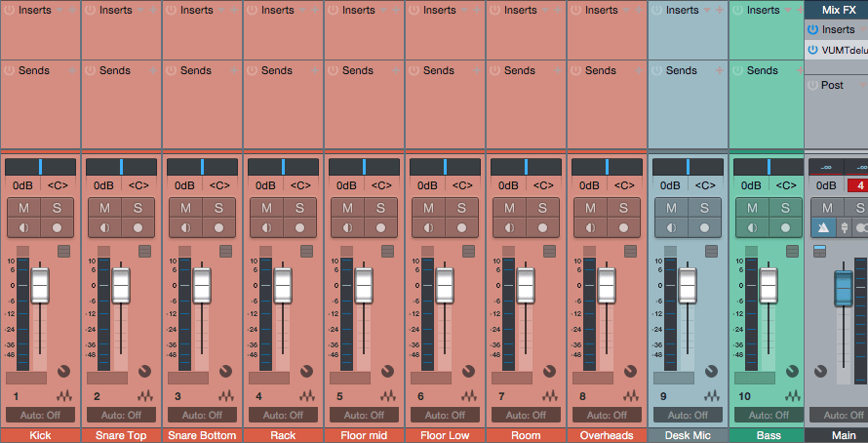Open Inserts dropdown arrow on Room channel

tap(546, 10)
